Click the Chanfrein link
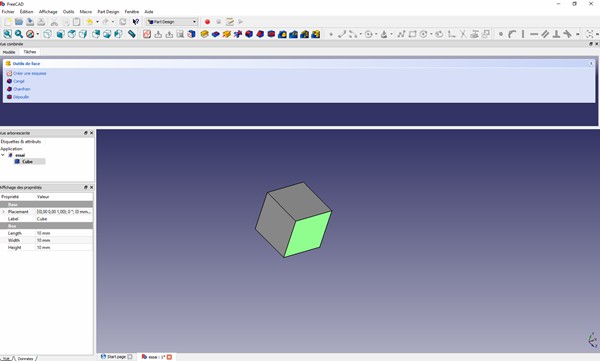Image resolution: width=600 pixels, height=361 pixels. click(21, 89)
